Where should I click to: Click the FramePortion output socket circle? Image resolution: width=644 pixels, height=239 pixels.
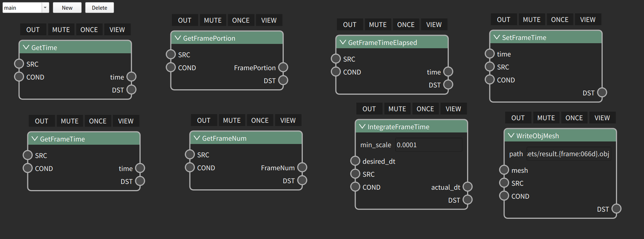283,68
